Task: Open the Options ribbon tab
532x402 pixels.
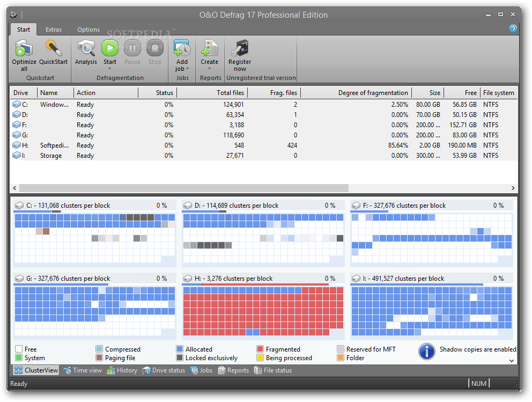Action: [x=88, y=30]
